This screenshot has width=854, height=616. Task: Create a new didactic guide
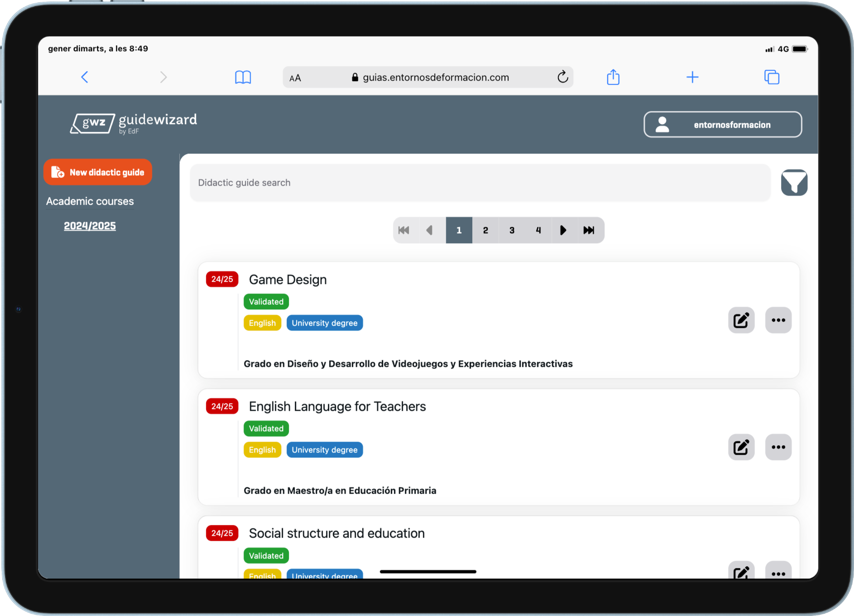pyautogui.click(x=97, y=172)
